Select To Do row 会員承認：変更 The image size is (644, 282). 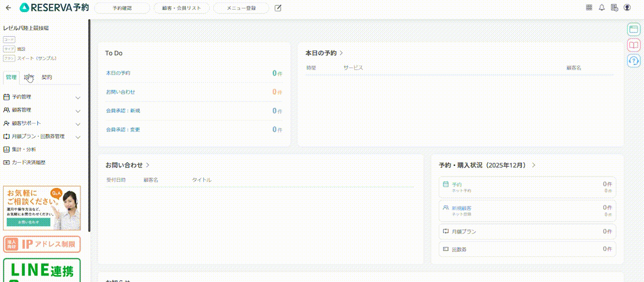coord(194,129)
